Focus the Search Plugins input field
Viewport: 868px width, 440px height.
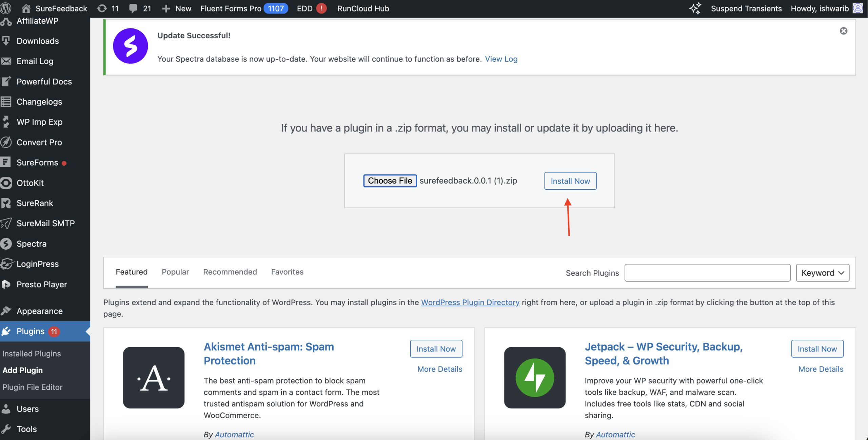tap(707, 273)
